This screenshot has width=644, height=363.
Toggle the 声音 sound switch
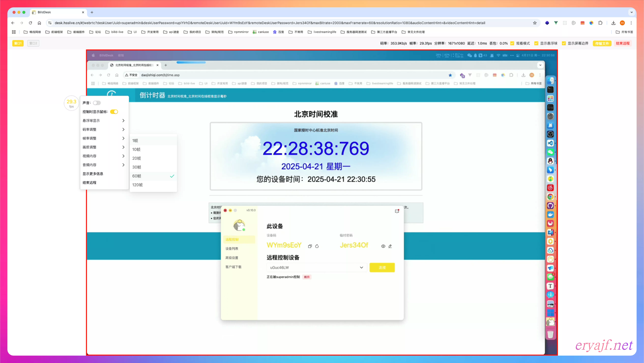click(97, 103)
